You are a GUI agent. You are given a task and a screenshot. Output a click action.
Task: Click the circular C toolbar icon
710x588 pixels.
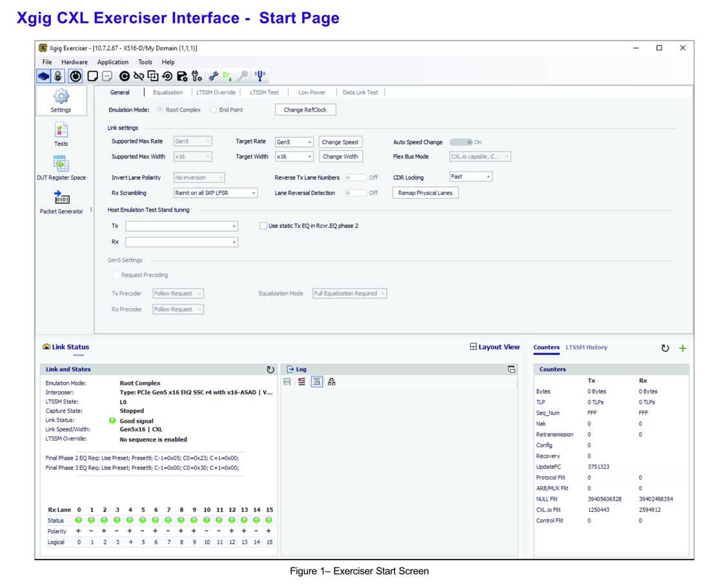click(125, 76)
